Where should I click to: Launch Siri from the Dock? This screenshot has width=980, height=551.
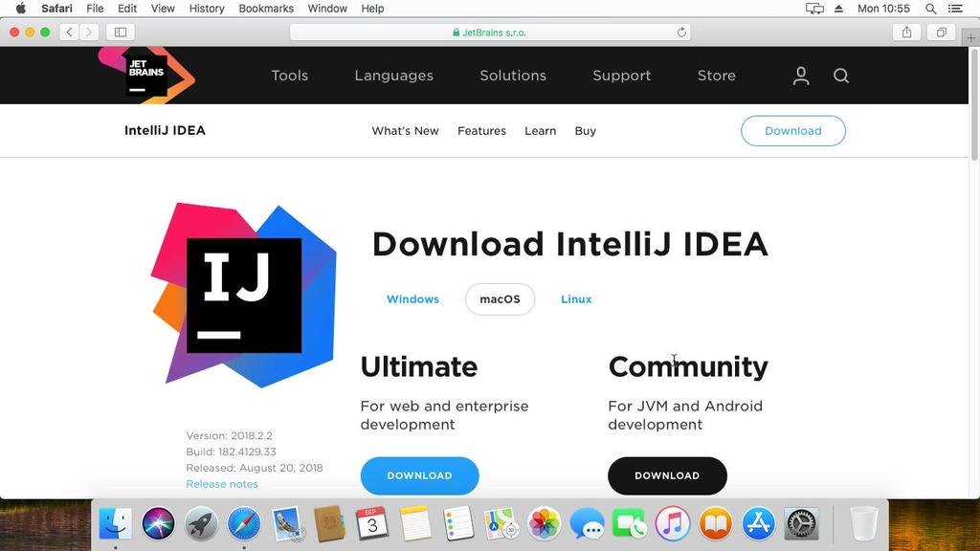click(158, 523)
